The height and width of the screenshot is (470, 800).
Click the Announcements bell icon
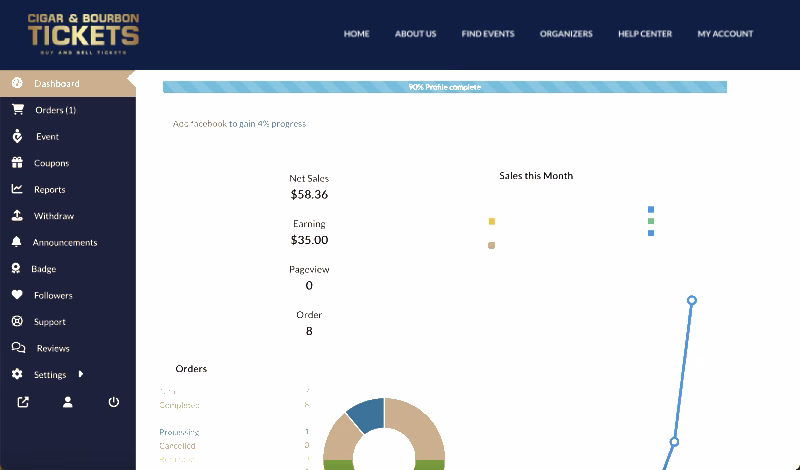click(x=17, y=242)
